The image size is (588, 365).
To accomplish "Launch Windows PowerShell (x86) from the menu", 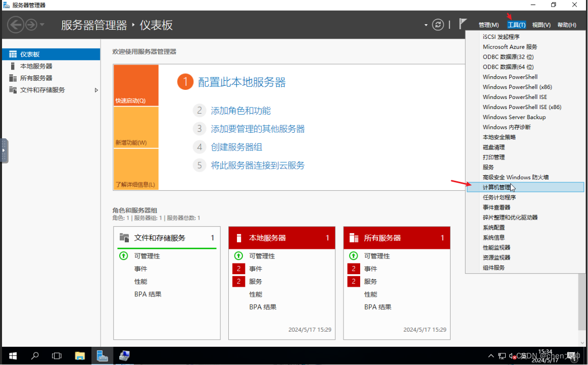I will pyautogui.click(x=525, y=87).
